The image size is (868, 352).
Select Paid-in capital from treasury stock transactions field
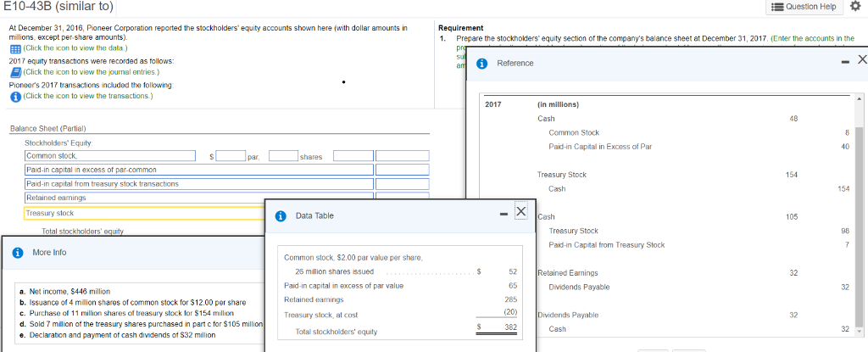tap(198, 183)
